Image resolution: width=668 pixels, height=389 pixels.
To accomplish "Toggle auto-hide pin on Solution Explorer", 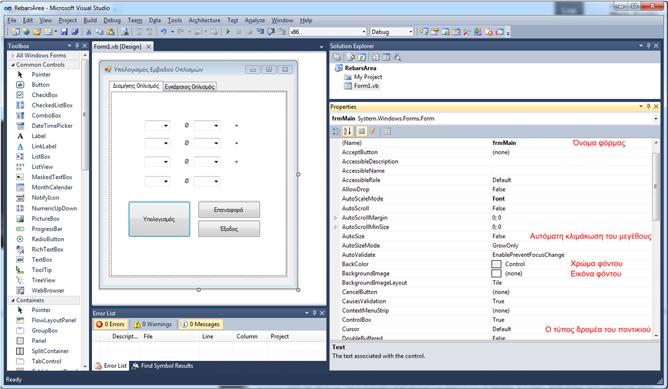I will (x=649, y=45).
